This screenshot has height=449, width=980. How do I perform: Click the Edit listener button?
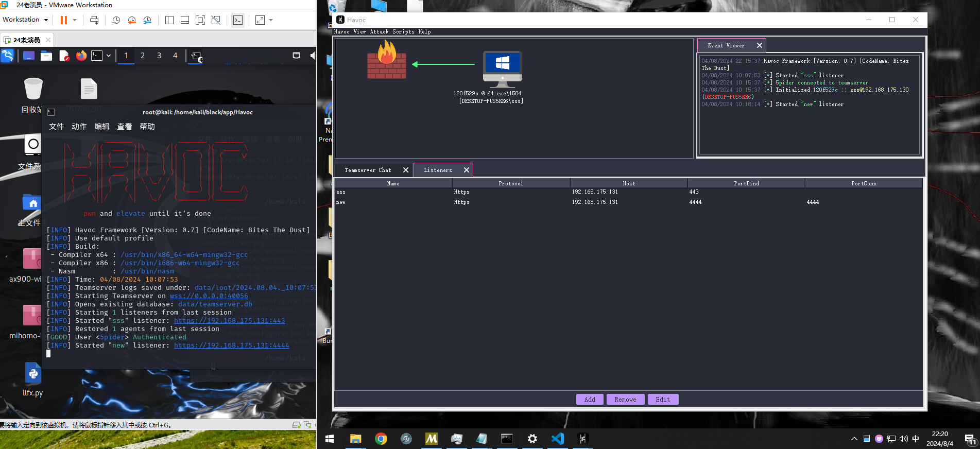[x=663, y=400]
